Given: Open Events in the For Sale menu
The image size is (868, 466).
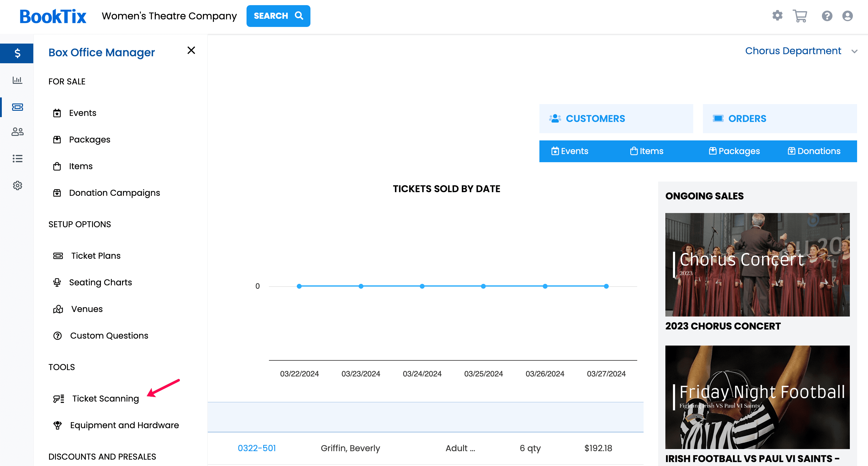Looking at the screenshot, I should pos(83,113).
